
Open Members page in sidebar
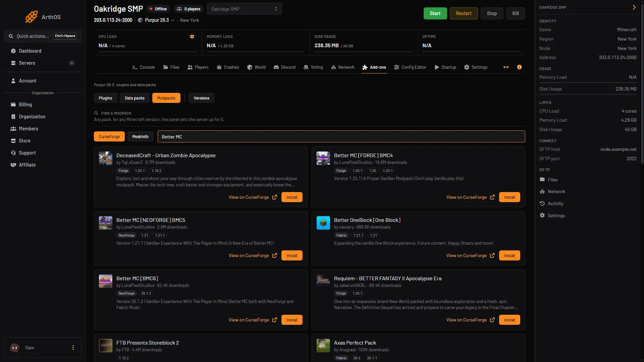point(43,129)
